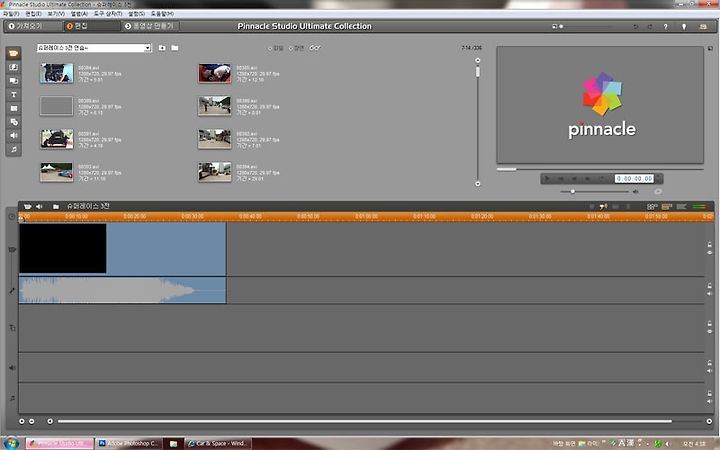
Task: Click the help question mark icon
Action: click(665, 27)
